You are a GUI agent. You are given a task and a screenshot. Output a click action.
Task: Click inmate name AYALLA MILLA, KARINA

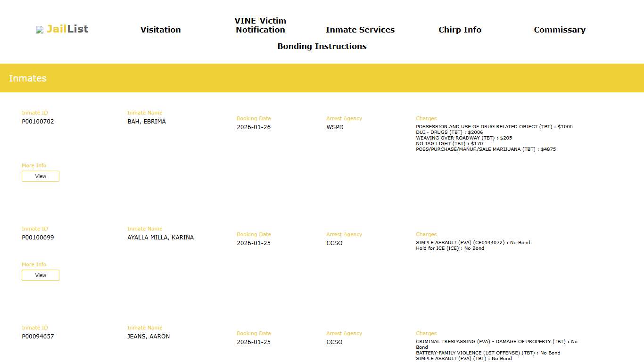(x=160, y=238)
